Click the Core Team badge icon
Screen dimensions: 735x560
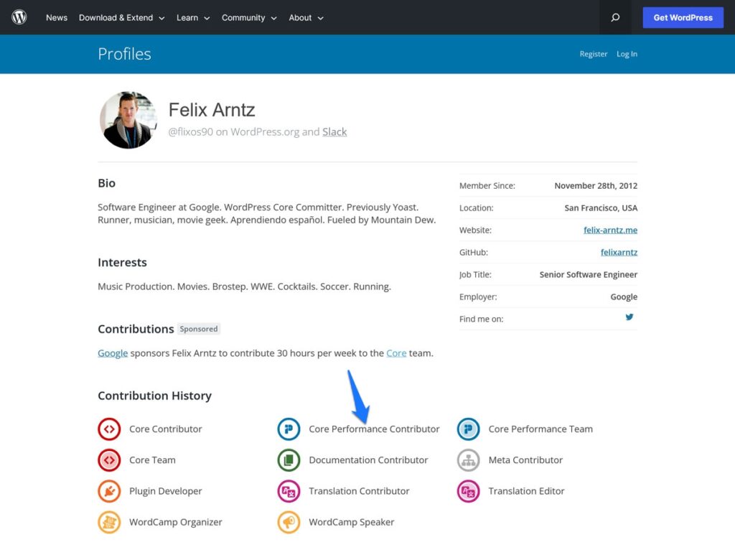click(109, 459)
